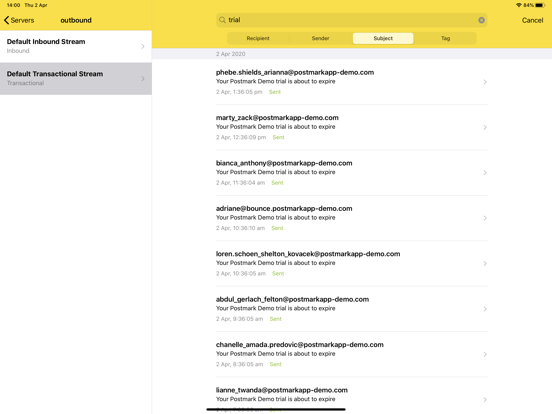The image size is (552, 414).
Task: Open message to bianca_anthony
Action: coord(351,173)
